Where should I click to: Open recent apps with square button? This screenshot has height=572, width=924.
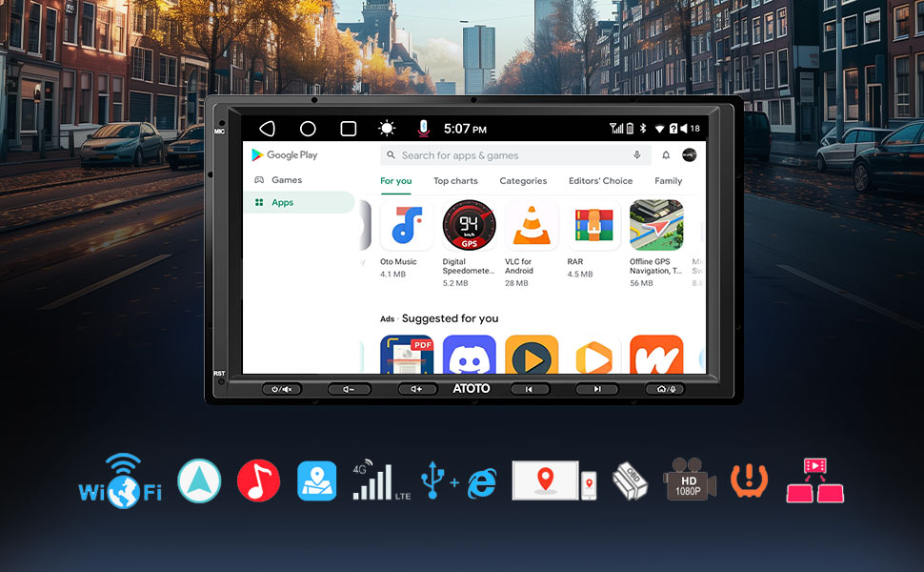pyautogui.click(x=349, y=129)
